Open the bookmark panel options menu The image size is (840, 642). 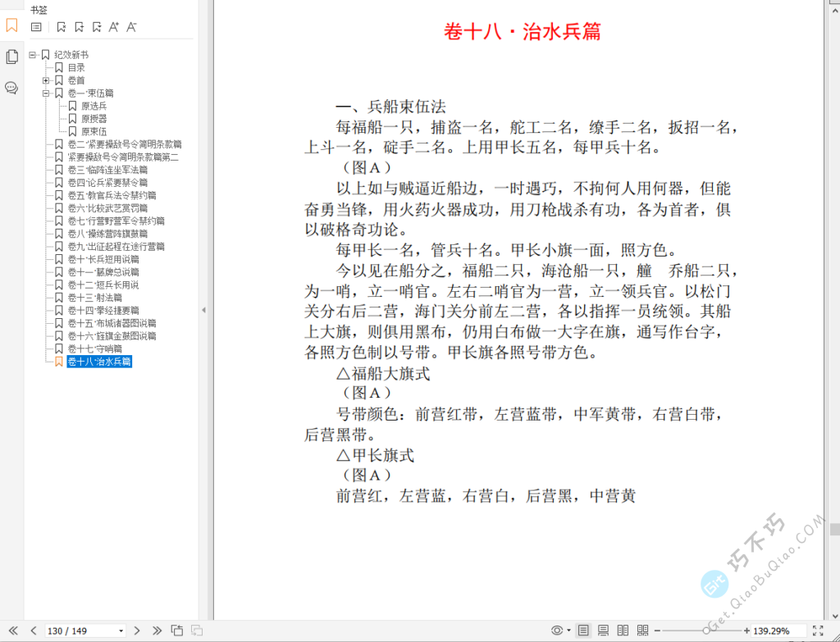pyautogui.click(x=36, y=27)
